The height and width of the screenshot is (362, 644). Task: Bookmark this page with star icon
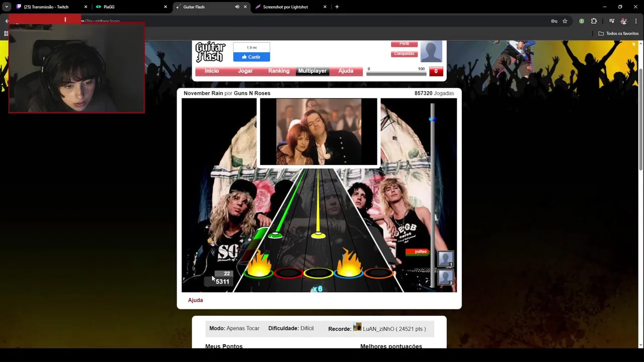[x=565, y=21]
